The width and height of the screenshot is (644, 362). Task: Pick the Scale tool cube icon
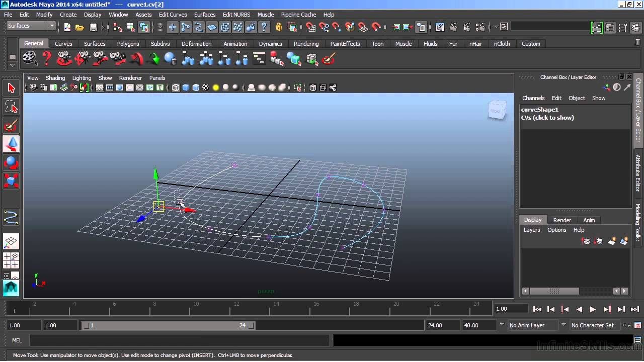[11, 181]
